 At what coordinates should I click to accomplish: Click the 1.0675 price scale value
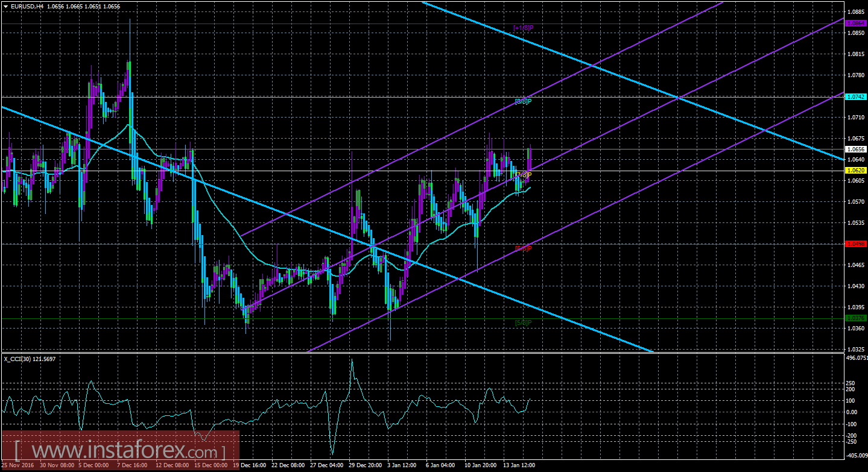(856, 138)
